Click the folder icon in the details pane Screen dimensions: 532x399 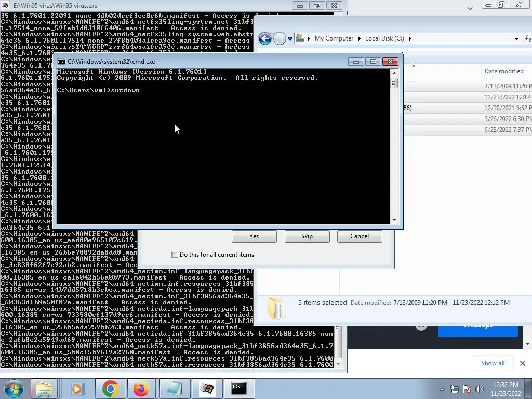pos(275,308)
